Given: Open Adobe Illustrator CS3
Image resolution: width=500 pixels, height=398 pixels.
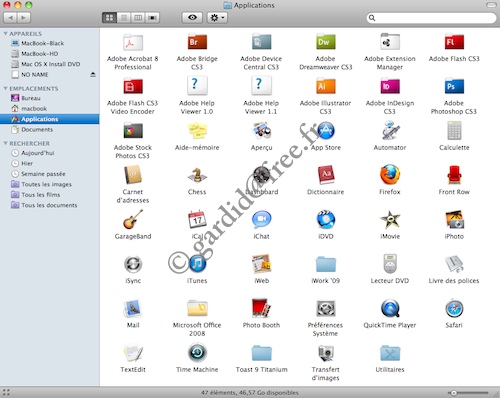Looking at the screenshot, I should [325, 87].
